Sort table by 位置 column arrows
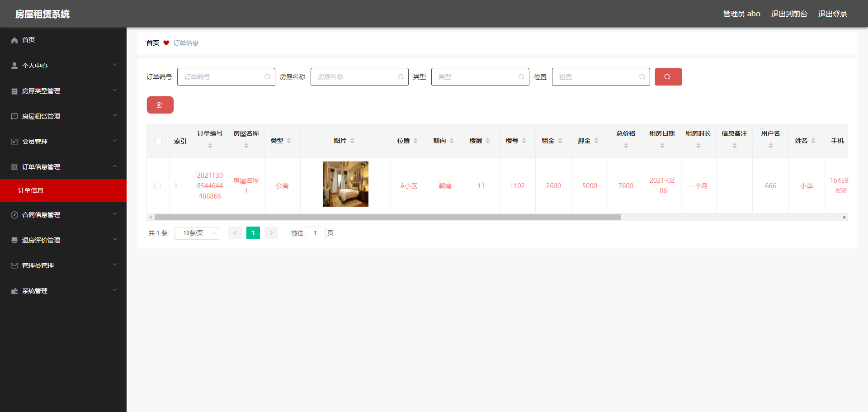This screenshot has height=412, width=868. [415, 141]
